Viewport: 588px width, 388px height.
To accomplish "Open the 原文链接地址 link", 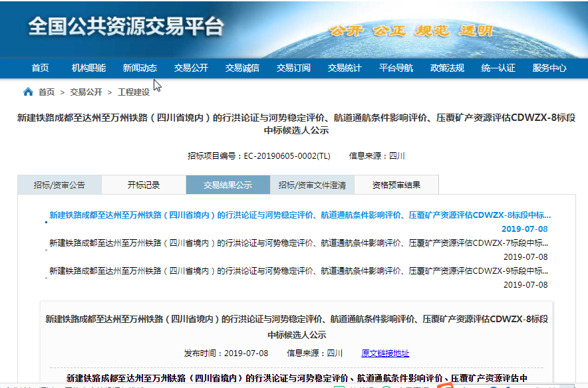I will [x=385, y=353].
